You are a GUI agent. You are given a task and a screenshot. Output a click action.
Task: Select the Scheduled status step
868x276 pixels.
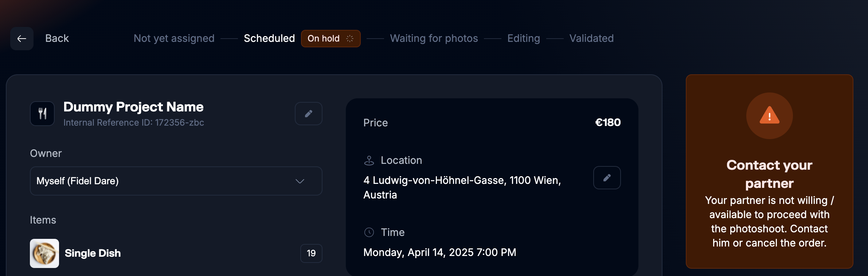(269, 38)
